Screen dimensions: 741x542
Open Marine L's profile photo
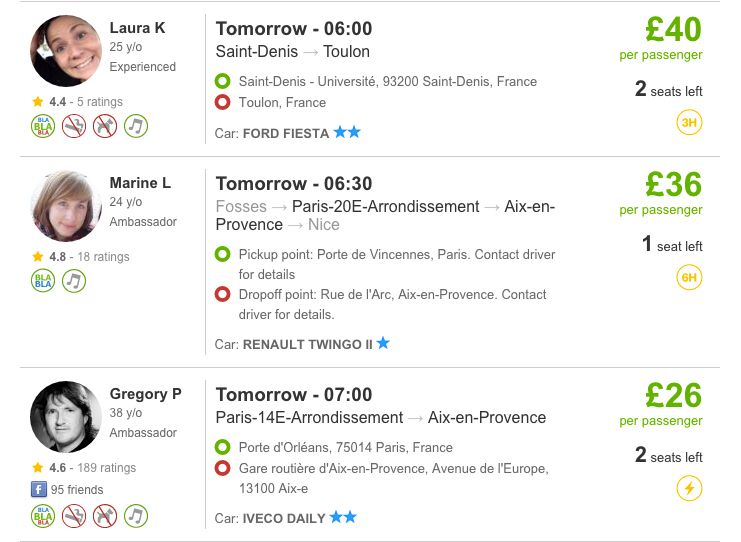click(66, 206)
